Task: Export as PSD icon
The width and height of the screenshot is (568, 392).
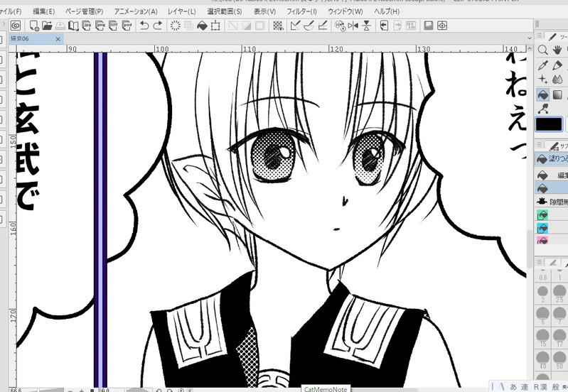Action: pos(127,26)
